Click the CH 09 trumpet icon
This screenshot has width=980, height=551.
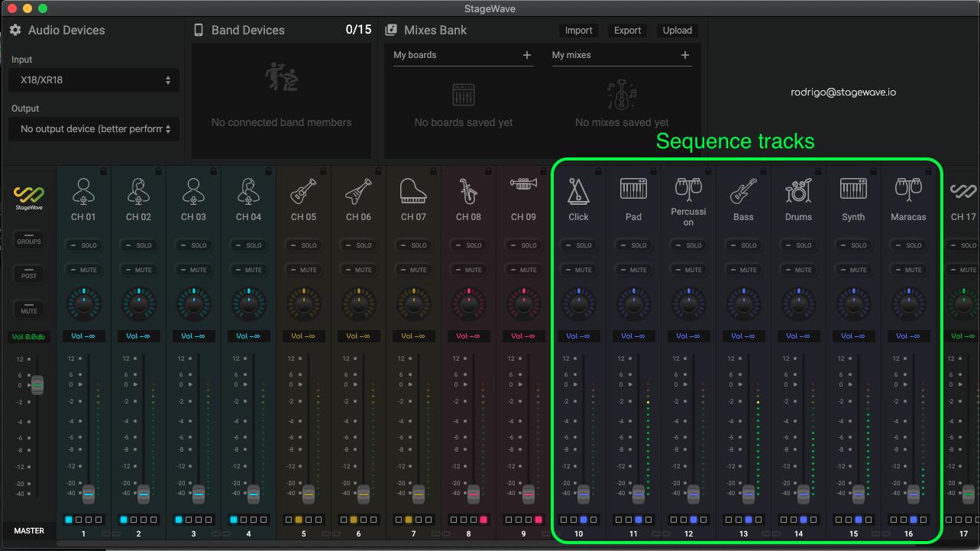pos(523,185)
